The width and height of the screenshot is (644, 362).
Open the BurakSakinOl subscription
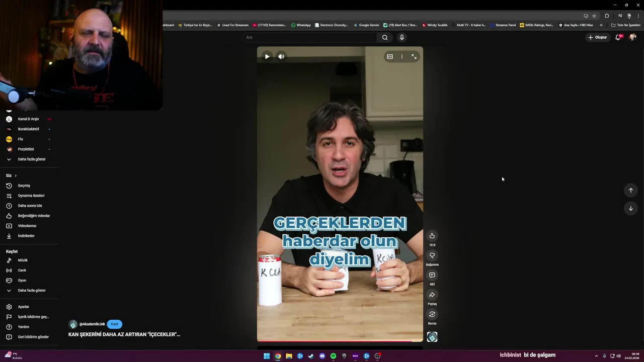click(x=29, y=129)
